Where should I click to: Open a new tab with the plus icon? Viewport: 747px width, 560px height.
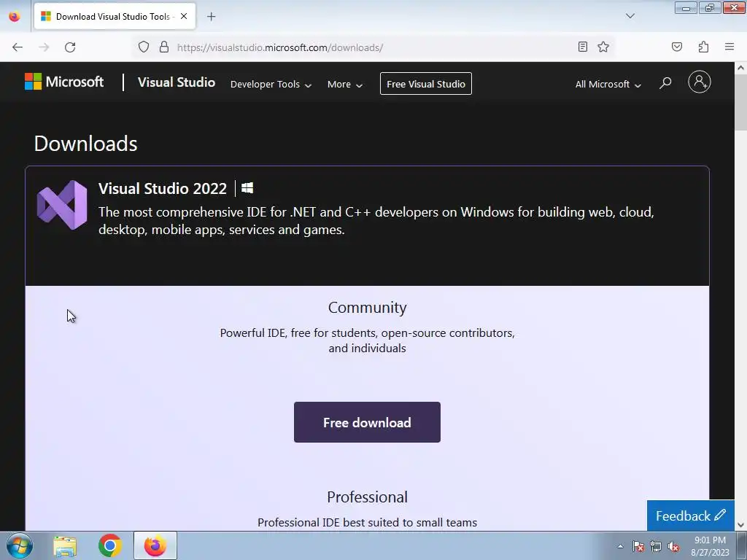pyautogui.click(x=211, y=17)
